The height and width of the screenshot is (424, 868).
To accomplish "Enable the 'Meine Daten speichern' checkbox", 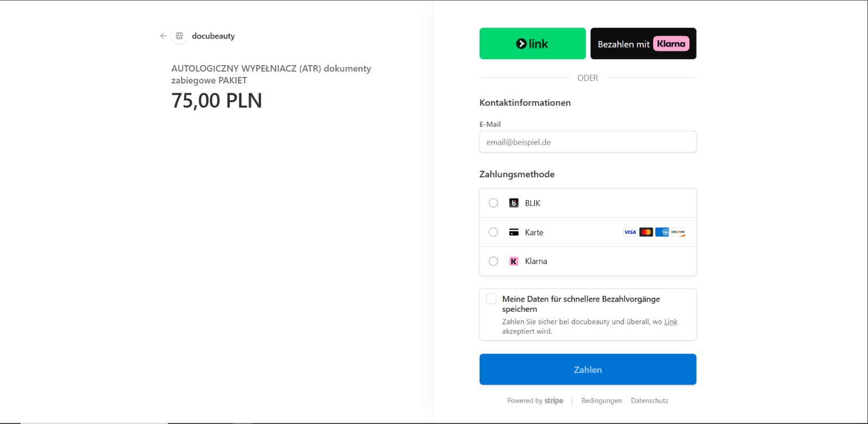I will 491,299.
